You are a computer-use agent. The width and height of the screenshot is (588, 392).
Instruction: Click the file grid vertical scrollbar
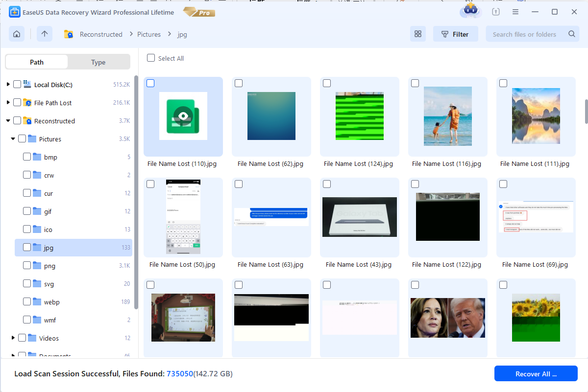[586, 112]
